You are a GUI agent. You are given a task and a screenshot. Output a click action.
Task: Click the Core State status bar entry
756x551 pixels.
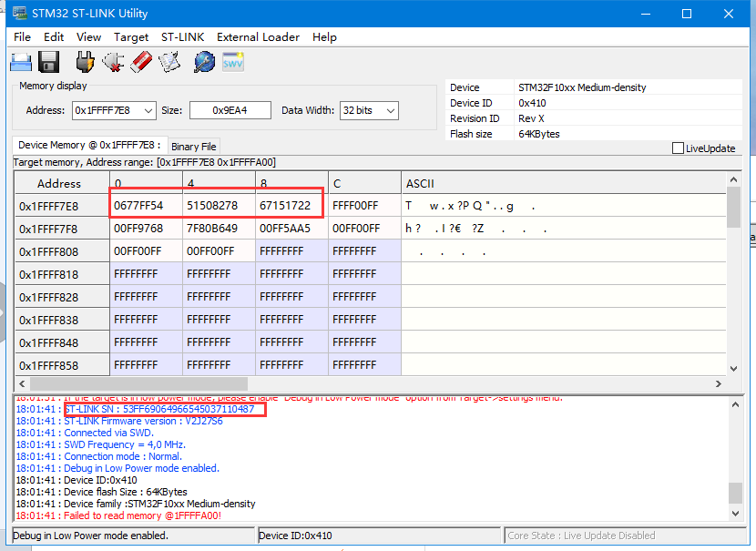point(626,536)
